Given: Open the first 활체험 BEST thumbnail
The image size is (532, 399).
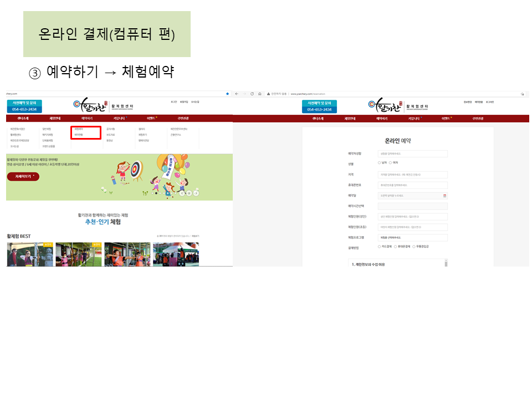Looking at the screenshot, I should pyautogui.click(x=30, y=254).
